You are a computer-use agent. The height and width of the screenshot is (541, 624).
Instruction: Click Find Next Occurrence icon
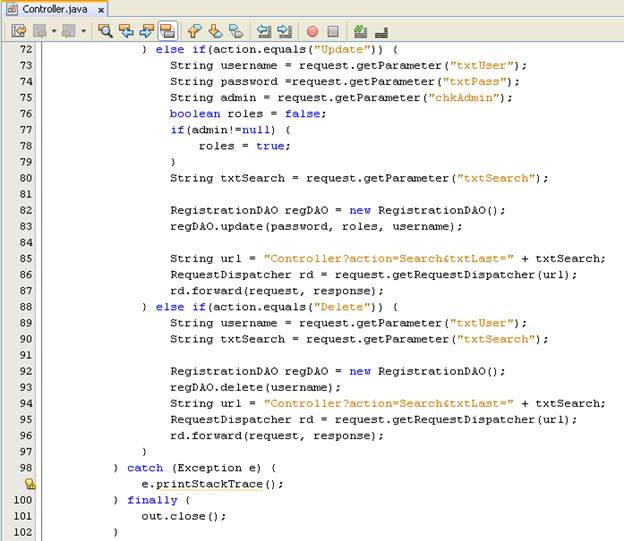[x=147, y=31]
